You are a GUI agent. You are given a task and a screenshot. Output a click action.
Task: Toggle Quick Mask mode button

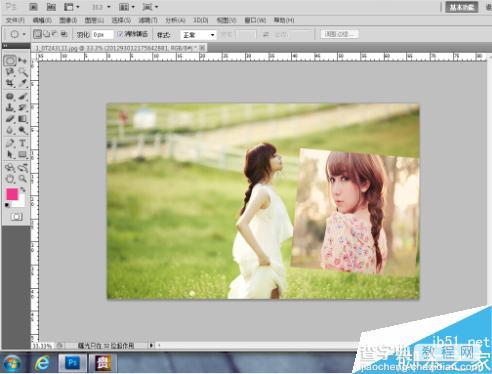click(16, 217)
